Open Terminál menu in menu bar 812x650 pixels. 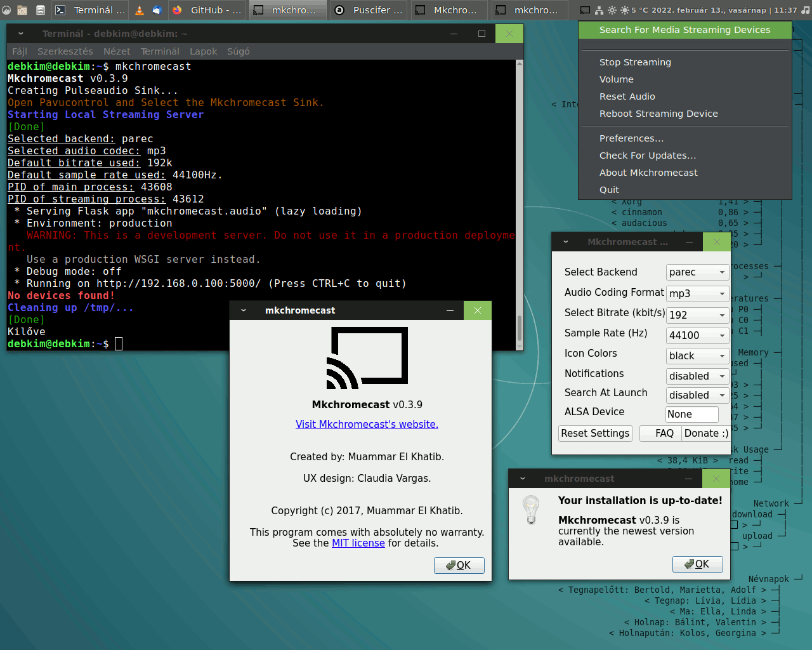pyautogui.click(x=160, y=51)
